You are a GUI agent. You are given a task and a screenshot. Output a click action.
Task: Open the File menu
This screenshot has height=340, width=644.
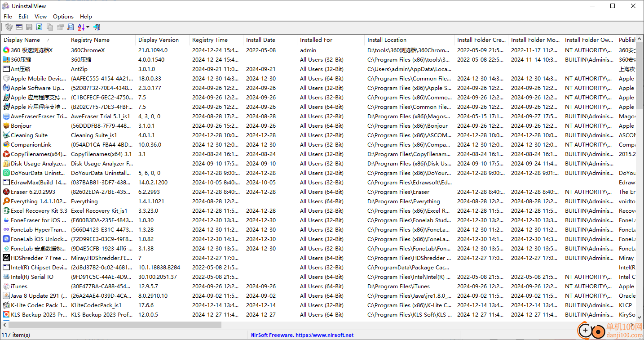click(8, 16)
